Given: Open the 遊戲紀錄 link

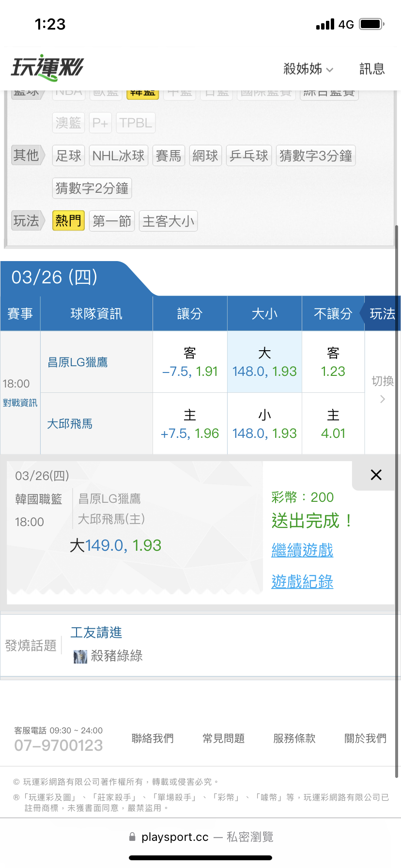Looking at the screenshot, I should [x=302, y=582].
